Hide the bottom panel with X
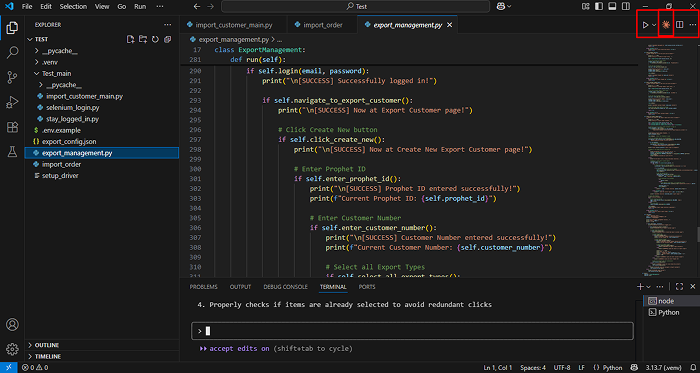The width and height of the screenshot is (700, 373). click(x=693, y=286)
